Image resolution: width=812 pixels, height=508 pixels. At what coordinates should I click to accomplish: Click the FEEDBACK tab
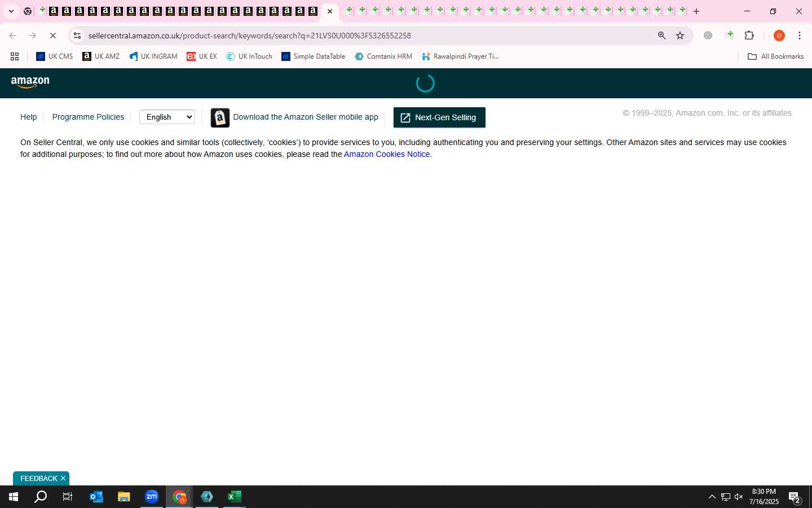click(x=38, y=478)
